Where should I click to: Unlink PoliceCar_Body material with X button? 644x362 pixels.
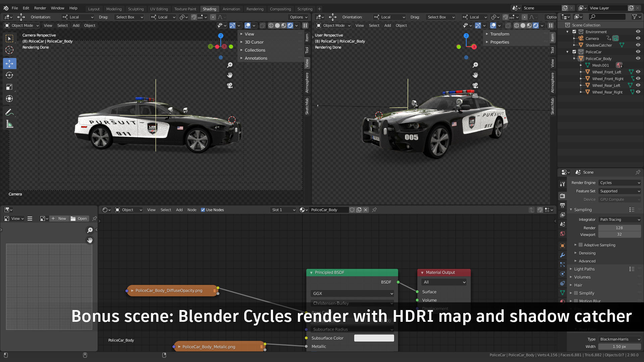[366, 210]
